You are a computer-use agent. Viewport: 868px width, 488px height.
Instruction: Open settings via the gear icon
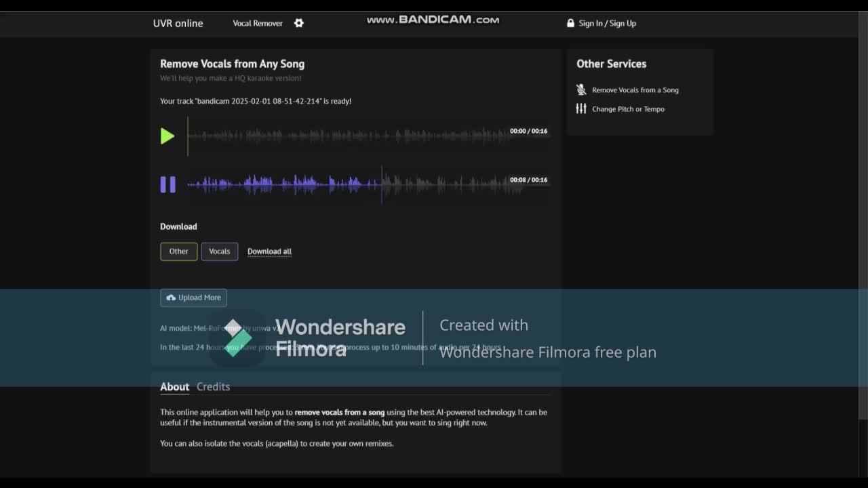(298, 23)
